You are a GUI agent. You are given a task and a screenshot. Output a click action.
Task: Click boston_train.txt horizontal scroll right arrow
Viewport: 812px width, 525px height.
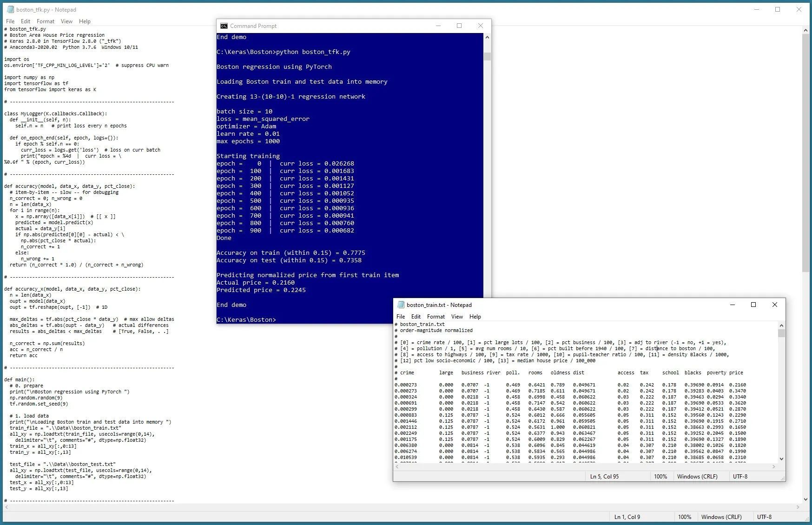coord(774,467)
